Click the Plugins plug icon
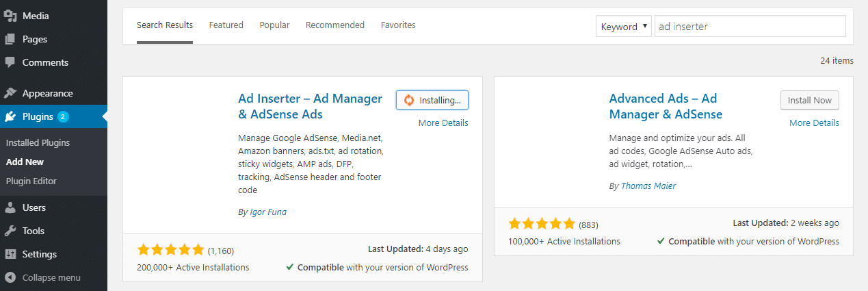Viewport: 868px width, 291px height. 10,116
